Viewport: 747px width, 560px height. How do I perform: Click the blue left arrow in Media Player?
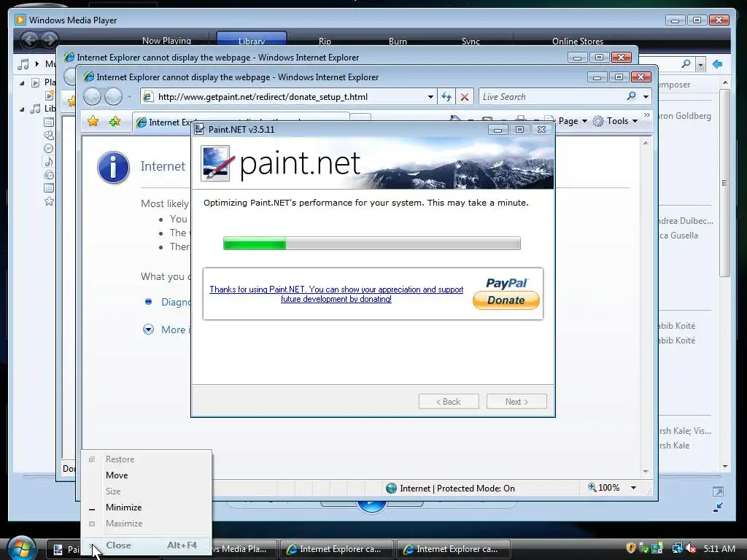coord(717,64)
